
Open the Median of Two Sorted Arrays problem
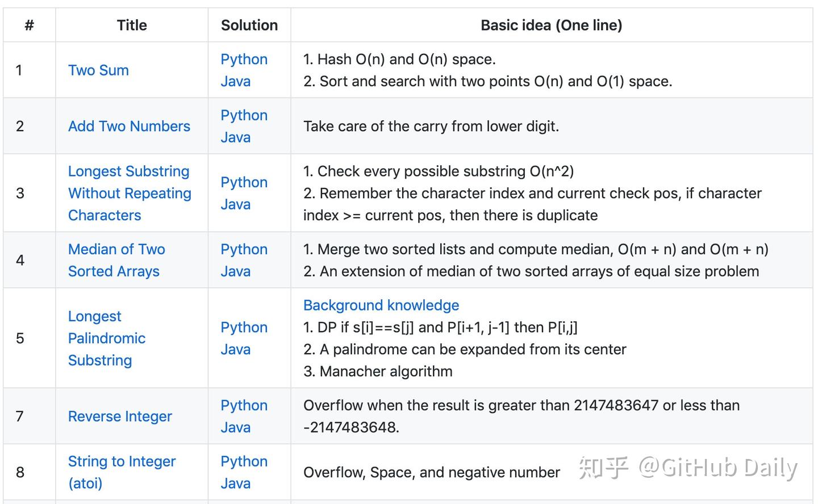point(116,260)
